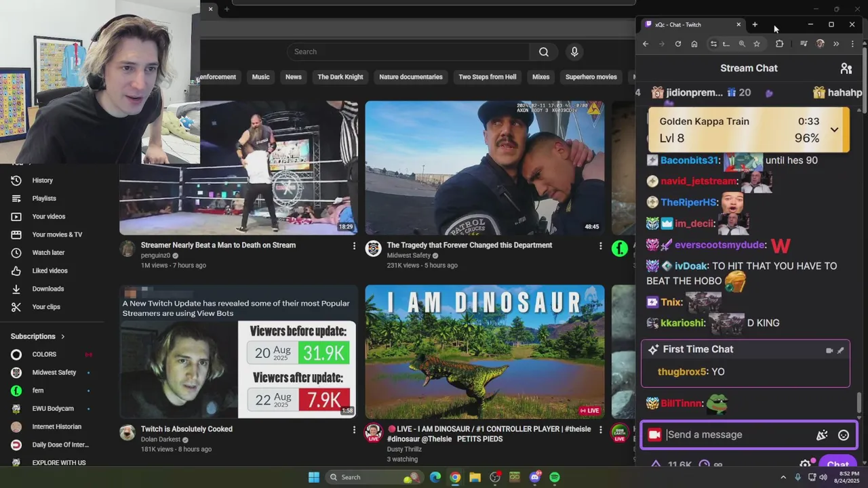This screenshot has height=488, width=868.
Task: Open History in the YouTube sidebar
Action: [42, 180]
